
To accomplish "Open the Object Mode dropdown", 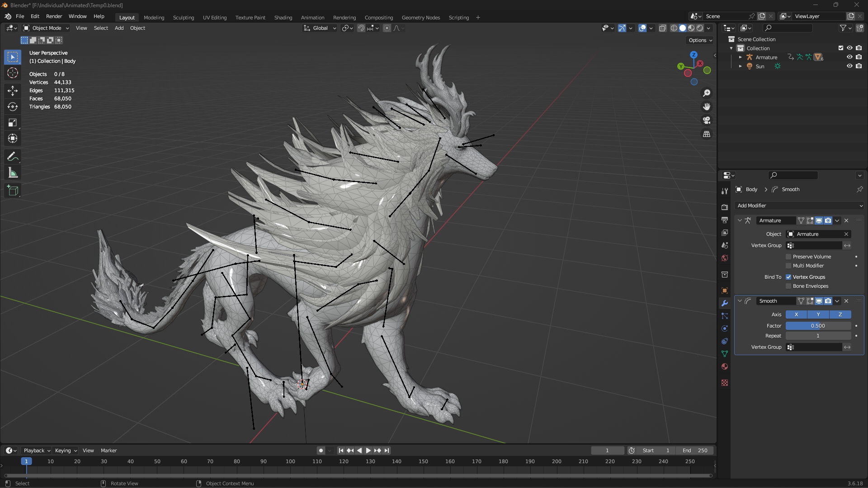I will pos(46,28).
